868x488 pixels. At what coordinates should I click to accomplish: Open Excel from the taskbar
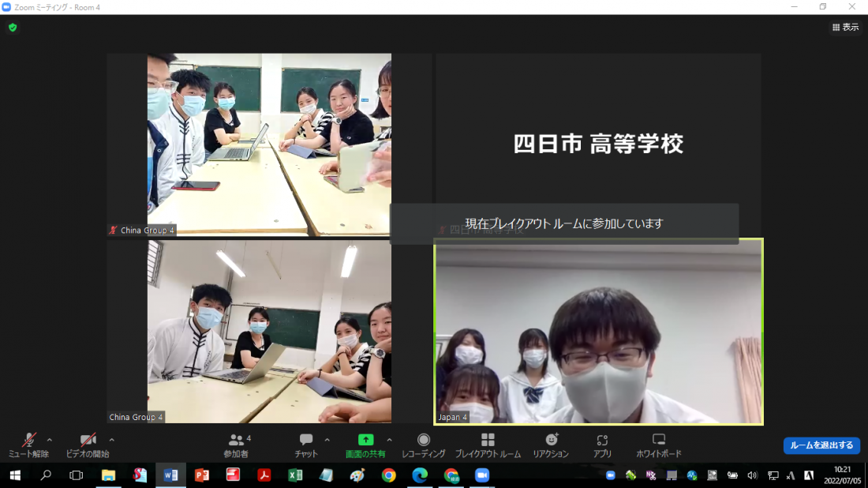(x=295, y=475)
